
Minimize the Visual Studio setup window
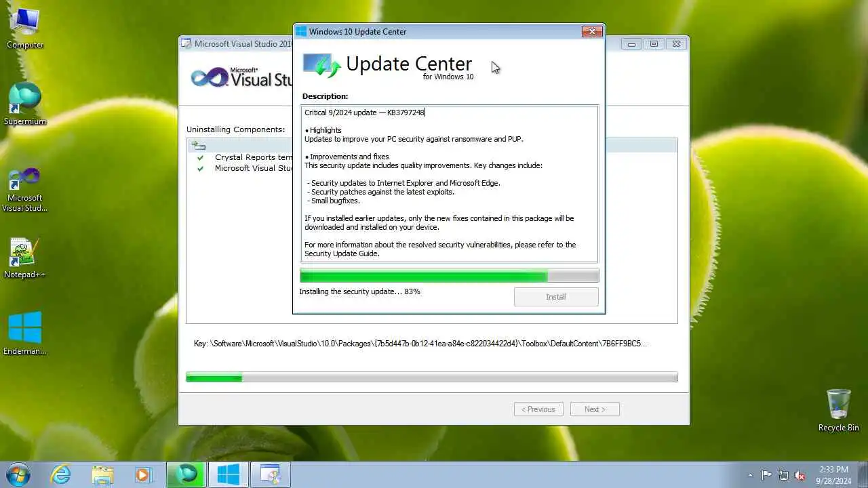(x=631, y=44)
